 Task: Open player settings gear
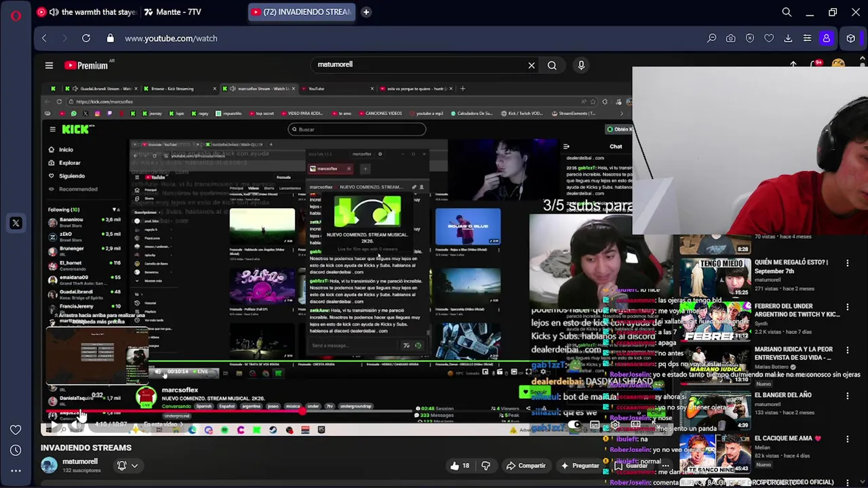click(x=615, y=426)
